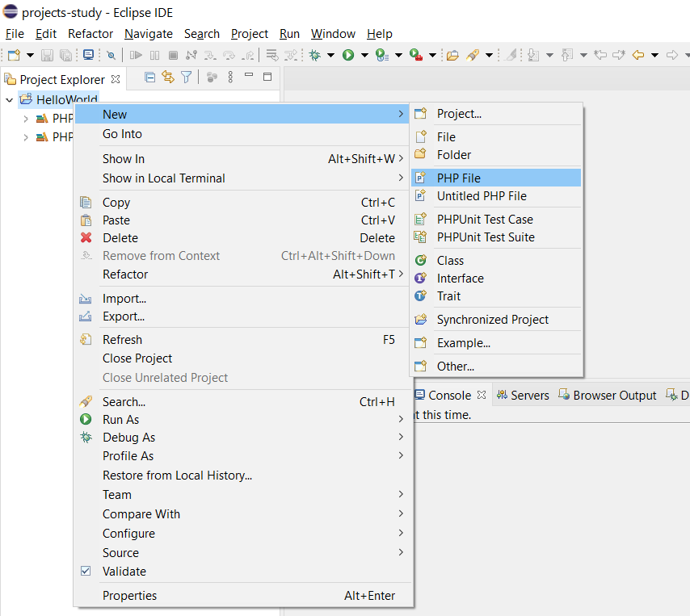Image resolution: width=690 pixels, height=616 pixels.
Task: Open Properties from context menu
Action: click(x=243, y=596)
